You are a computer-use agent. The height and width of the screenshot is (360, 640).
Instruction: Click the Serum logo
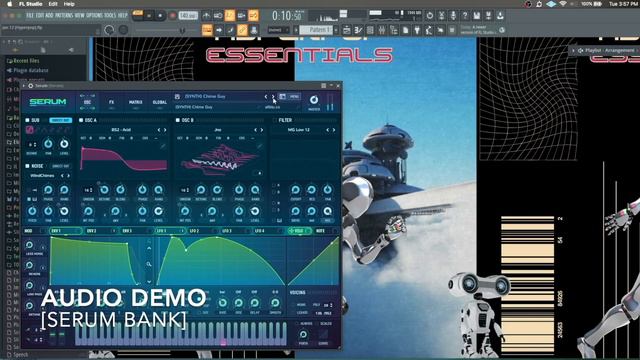coord(48,102)
